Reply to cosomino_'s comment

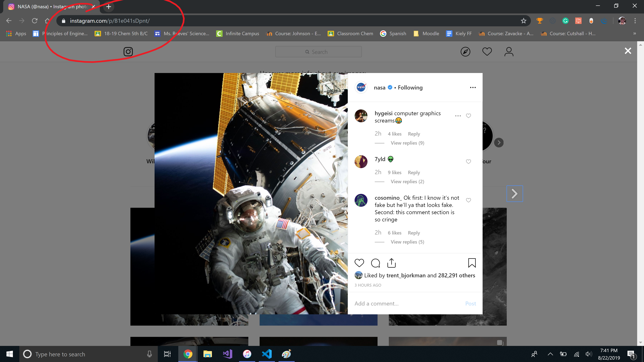(414, 233)
